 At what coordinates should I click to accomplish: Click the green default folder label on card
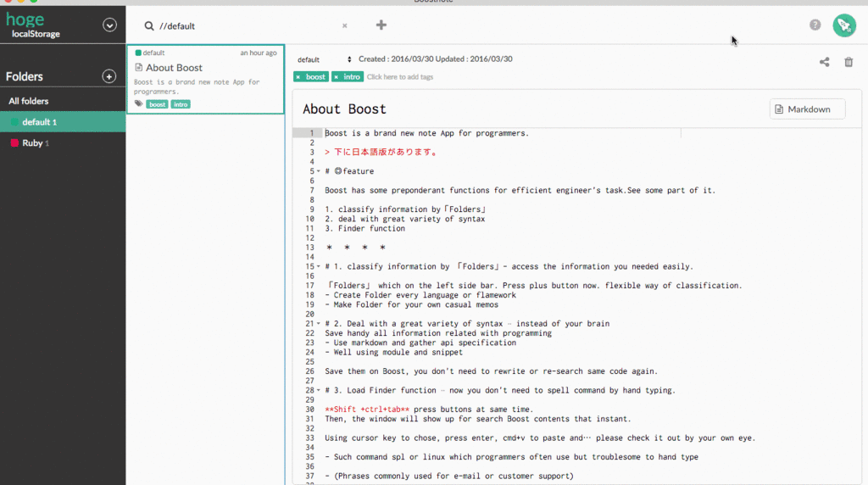click(150, 53)
